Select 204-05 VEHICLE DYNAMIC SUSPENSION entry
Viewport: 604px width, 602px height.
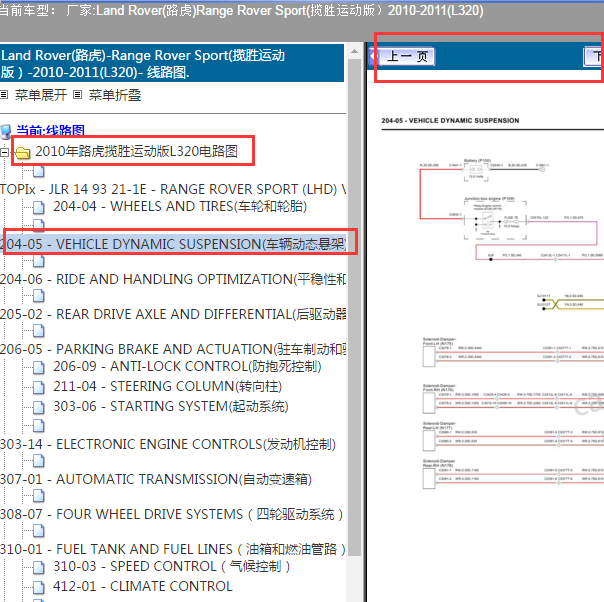click(173, 244)
